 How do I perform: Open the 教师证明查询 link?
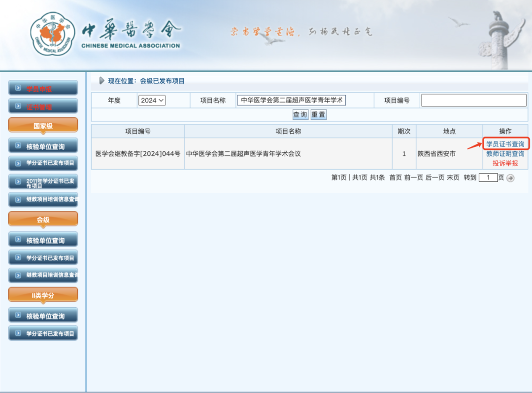[x=505, y=153]
